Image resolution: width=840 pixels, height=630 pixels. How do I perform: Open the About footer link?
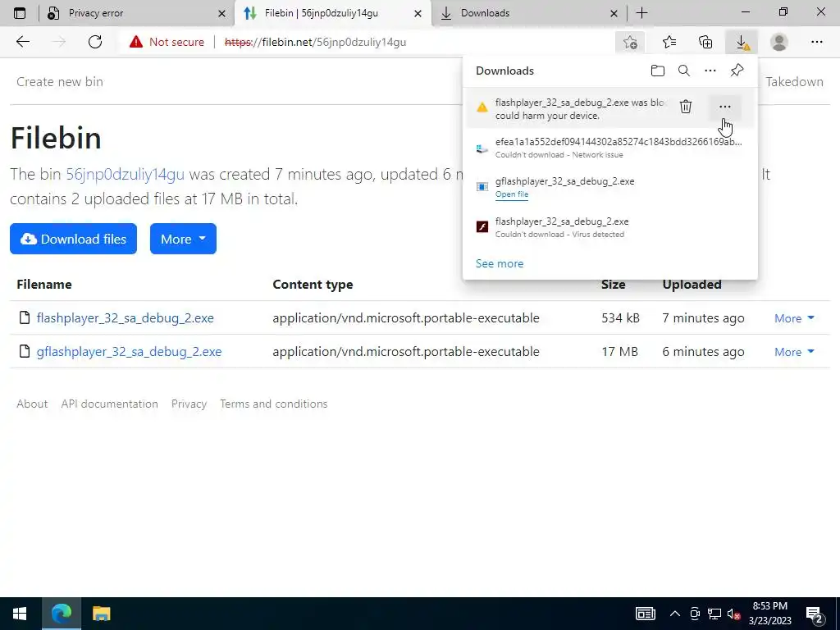(32, 404)
